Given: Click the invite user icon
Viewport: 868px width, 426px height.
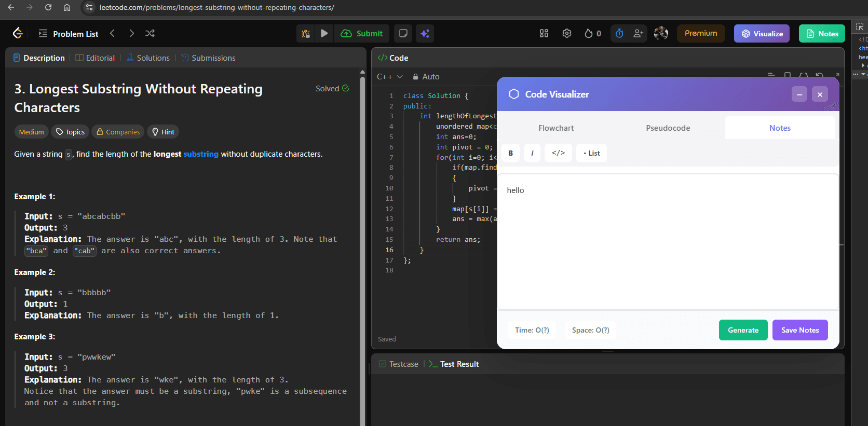Looking at the screenshot, I should (x=638, y=34).
